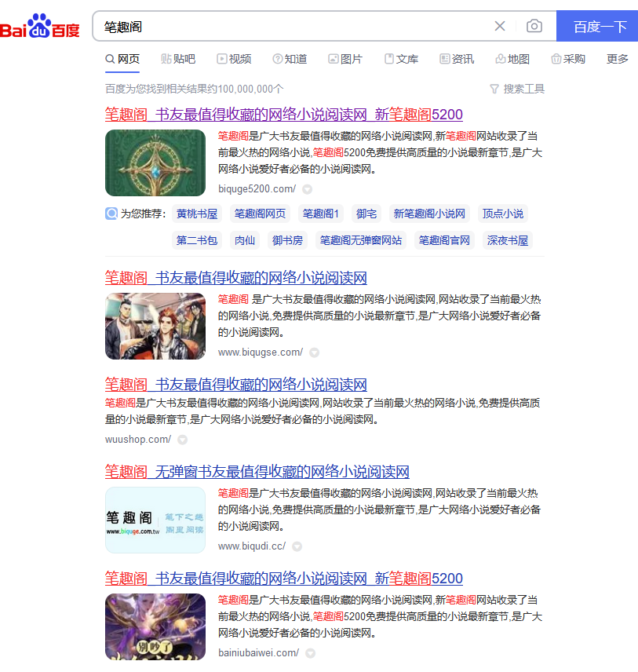This screenshot has width=638, height=672.
Task: Click the X icon to clear search text
Action: (x=500, y=26)
